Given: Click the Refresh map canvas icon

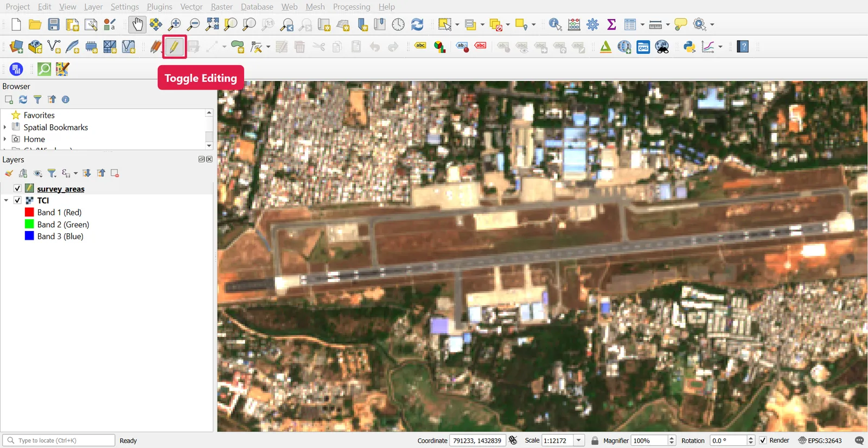Looking at the screenshot, I should coord(417,24).
